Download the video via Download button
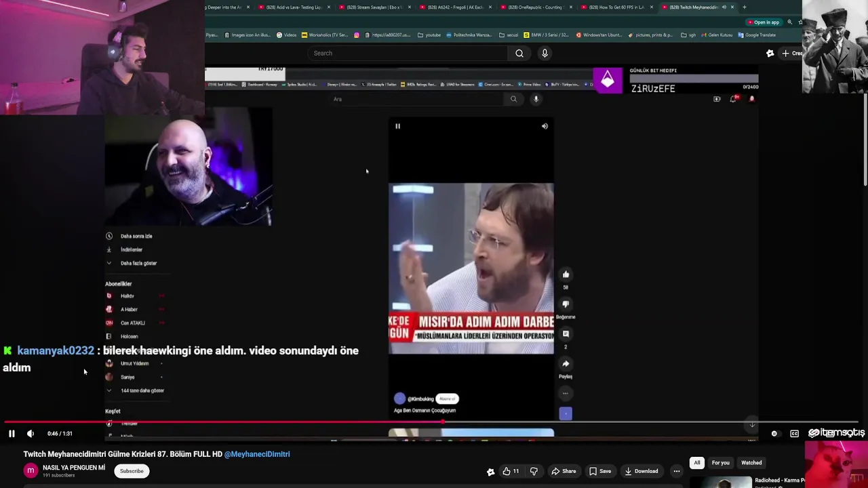 click(x=642, y=471)
